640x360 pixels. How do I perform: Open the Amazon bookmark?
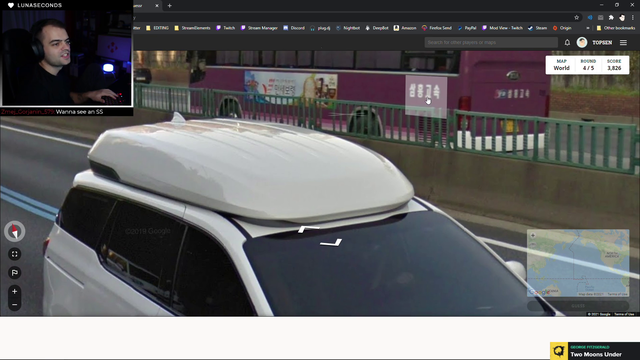coord(405,28)
